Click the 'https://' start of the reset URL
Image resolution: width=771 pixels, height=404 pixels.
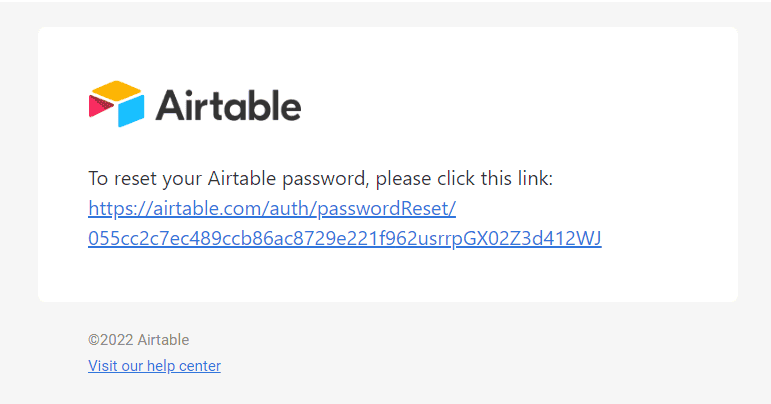click(116, 209)
